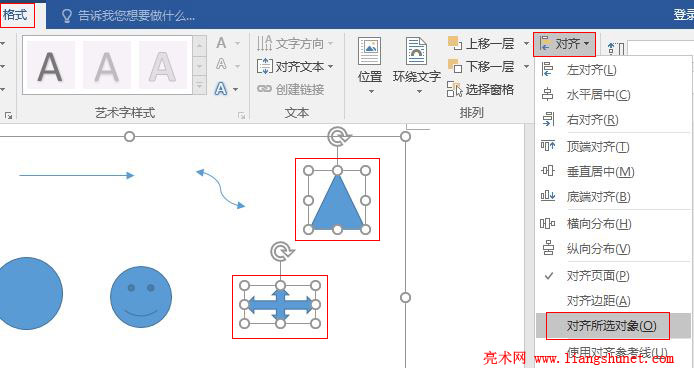Open the 艺术字样式 dialog launcher
Image resolution: width=694 pixels, height=368 pixels.
point(242,115)
